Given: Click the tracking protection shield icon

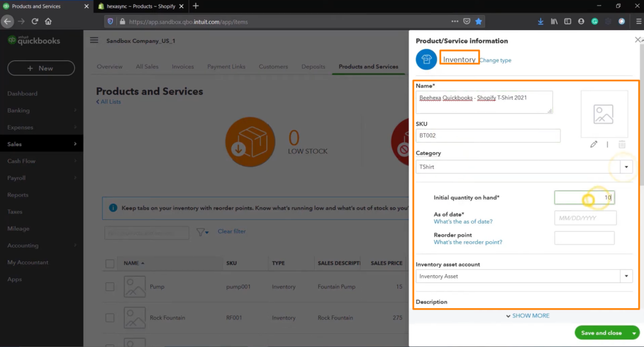Looking at the screenshot, I should (111, 21).
